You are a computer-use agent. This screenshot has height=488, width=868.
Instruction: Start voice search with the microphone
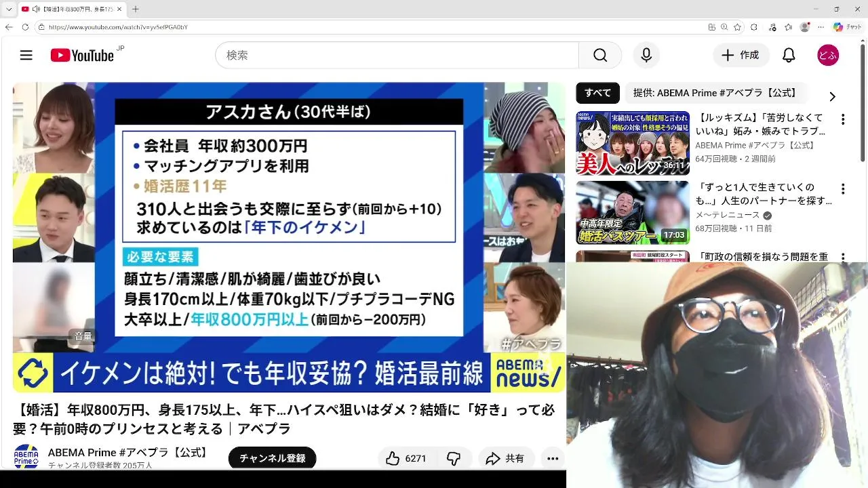tap(646, 56)
